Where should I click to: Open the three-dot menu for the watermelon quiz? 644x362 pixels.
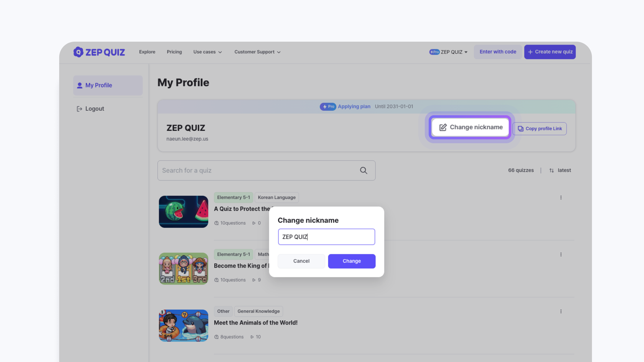click(561, 198)
